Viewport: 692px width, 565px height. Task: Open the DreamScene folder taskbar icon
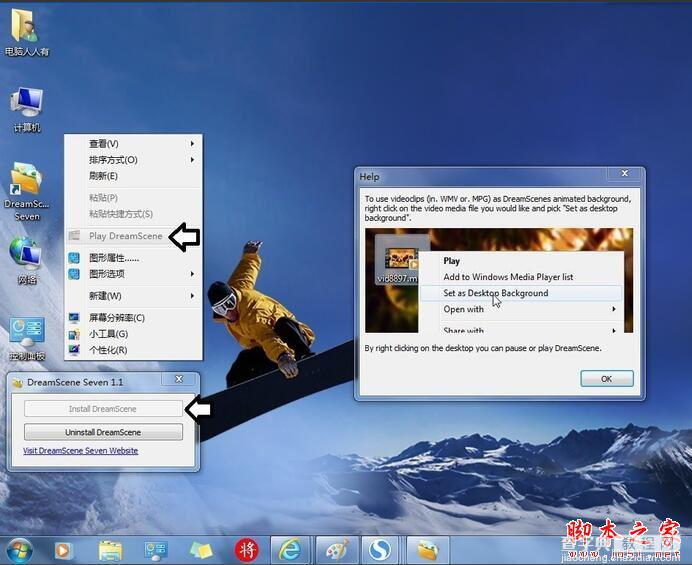(x=428, y=550)
